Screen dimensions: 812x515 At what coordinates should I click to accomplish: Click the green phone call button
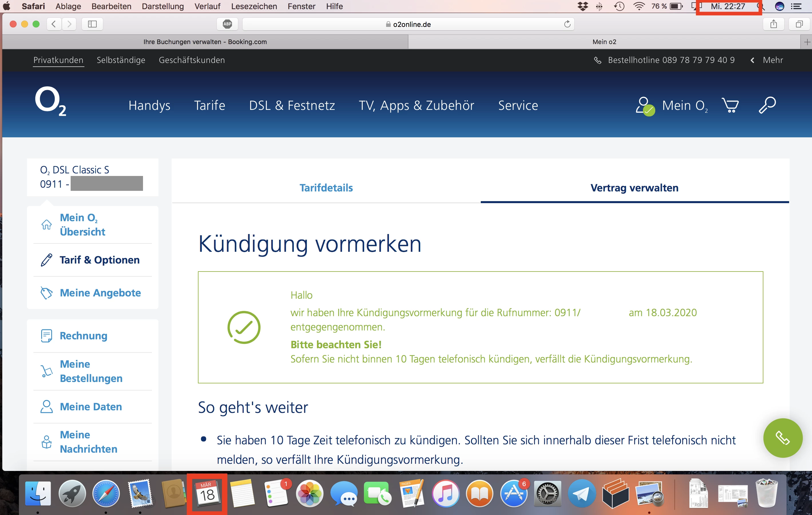(x=782, y=438)
